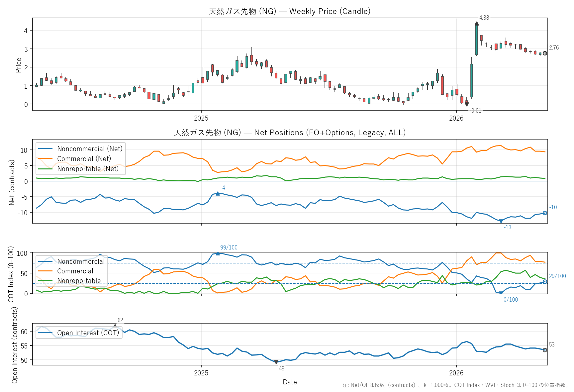Image resolution: width=574 pixels, height=392 pixels.
Task: Click the latest COT index circle at 29/100
Action: 545,282
